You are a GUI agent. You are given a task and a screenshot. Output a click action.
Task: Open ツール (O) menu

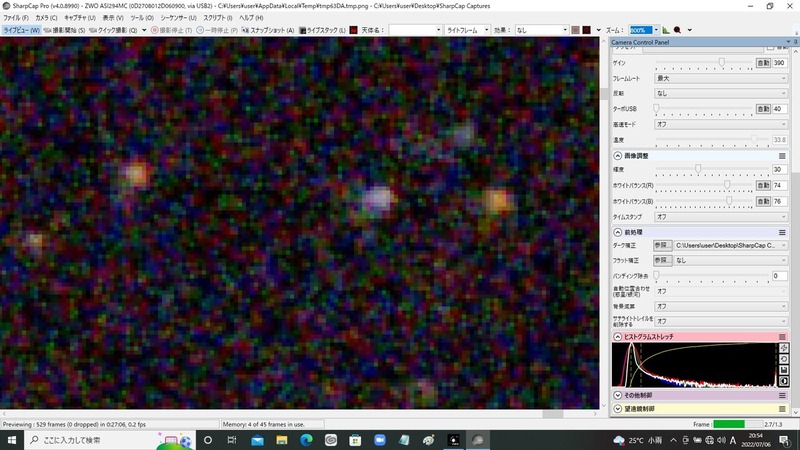(142, 18)
